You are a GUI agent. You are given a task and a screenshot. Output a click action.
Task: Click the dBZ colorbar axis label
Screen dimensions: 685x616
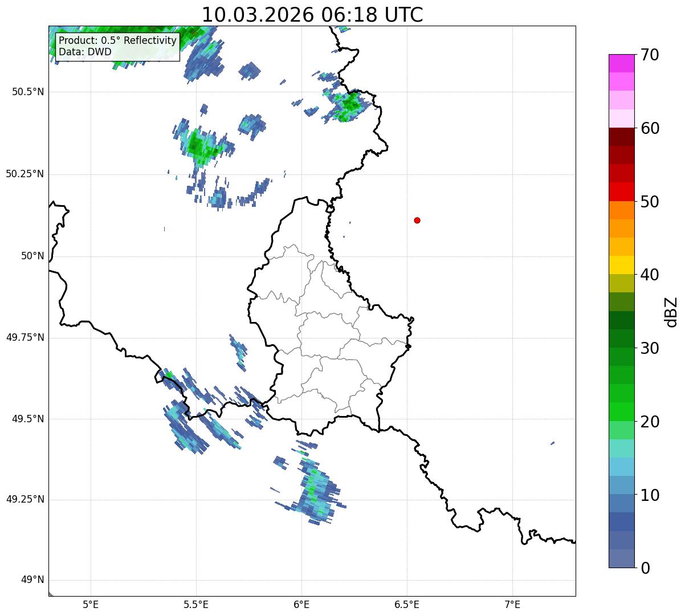click(x=671, y=312)
